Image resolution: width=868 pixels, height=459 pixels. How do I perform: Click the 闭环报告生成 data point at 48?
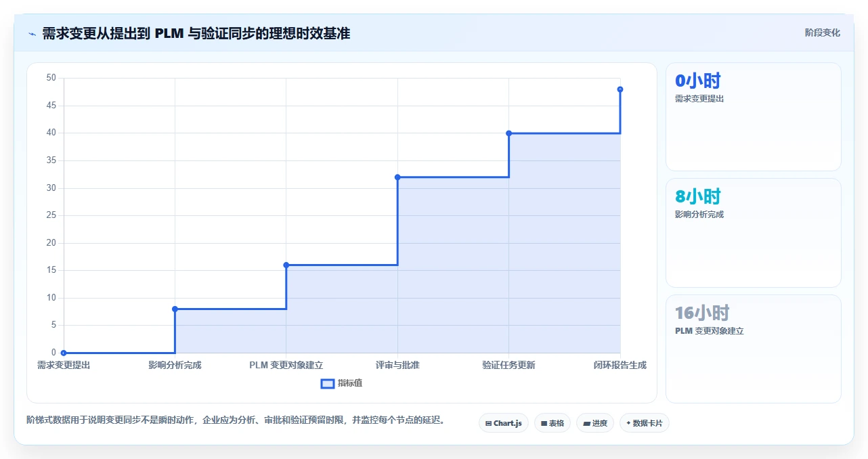pos(620,89)
